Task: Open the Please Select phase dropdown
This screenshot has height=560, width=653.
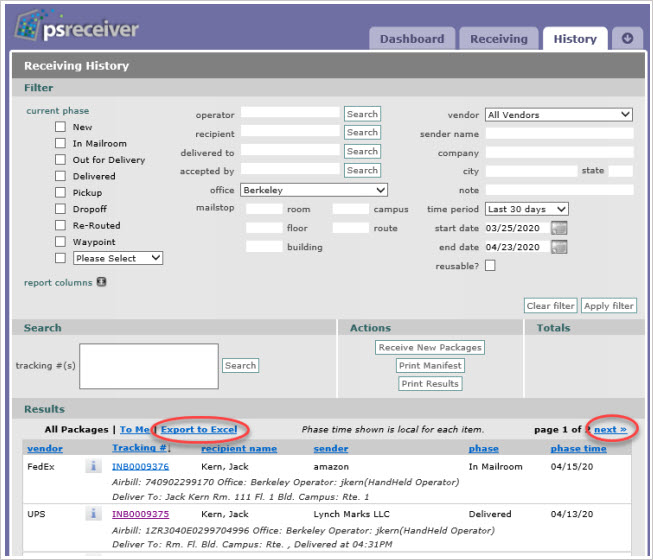Action: (118, 258)
